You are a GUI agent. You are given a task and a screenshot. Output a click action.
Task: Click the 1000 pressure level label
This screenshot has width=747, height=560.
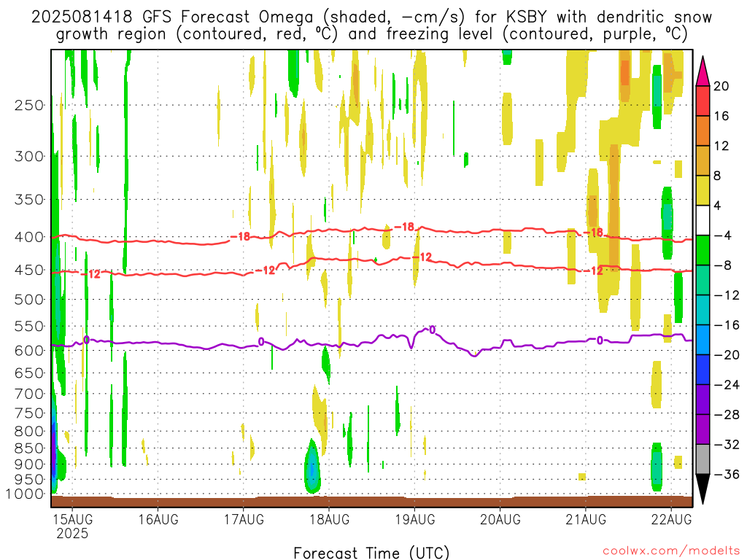[25, 494]
